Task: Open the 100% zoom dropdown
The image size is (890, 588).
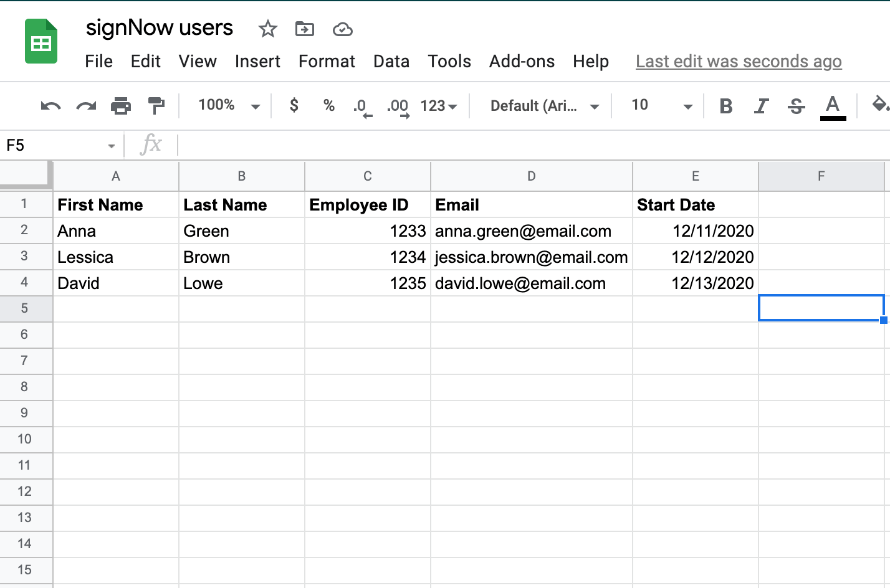Action: coord(228,105)
